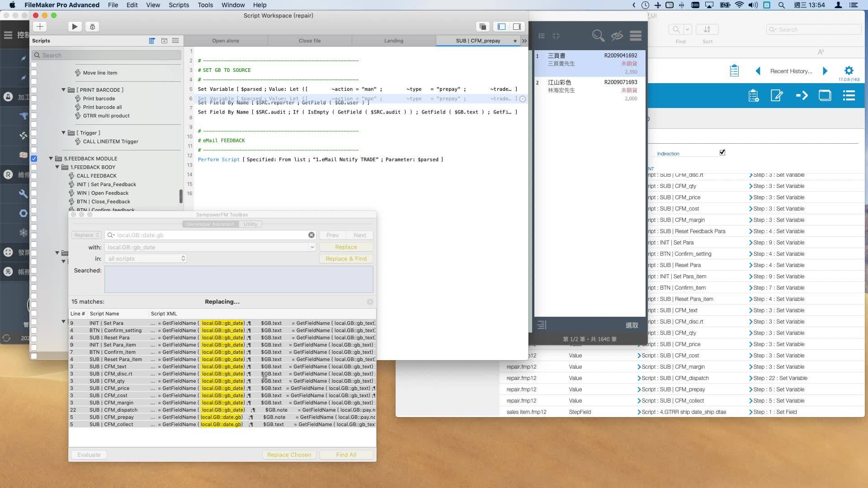This screenshot has height=488, width=868.
Task: Cancel the Replacing progress with the x icon
Action: click(370, 302)
